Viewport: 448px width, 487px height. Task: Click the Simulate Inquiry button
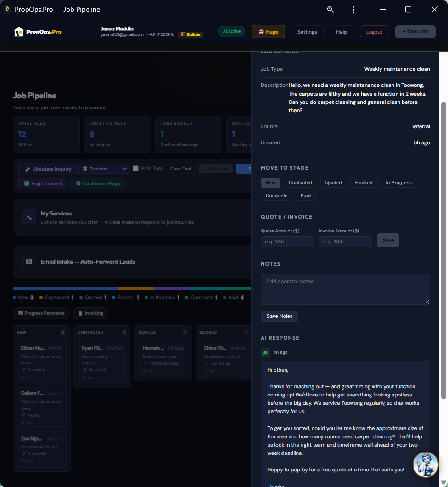click(48, 169)
